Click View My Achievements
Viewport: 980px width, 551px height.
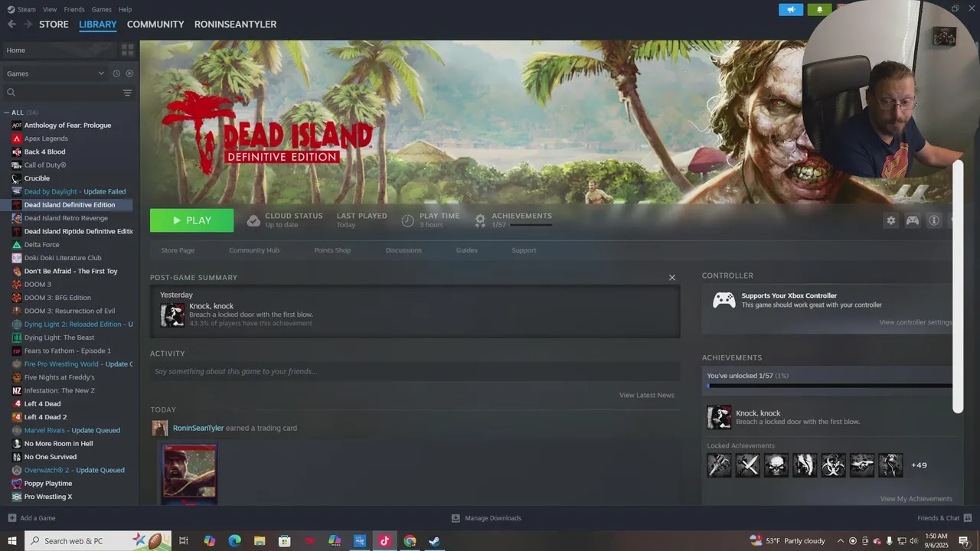point(916,499)
